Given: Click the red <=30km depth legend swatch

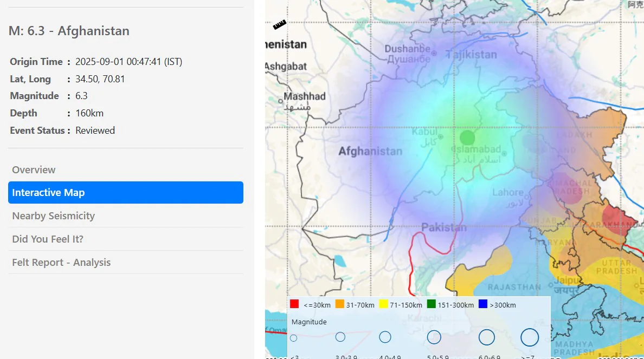Looking at the screenshot, I should coord(294,304).
